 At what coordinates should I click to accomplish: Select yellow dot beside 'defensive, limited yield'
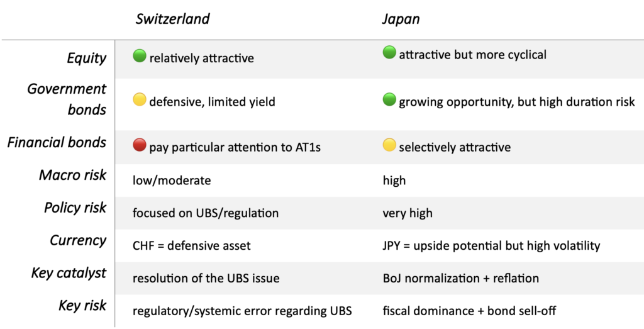140,99
